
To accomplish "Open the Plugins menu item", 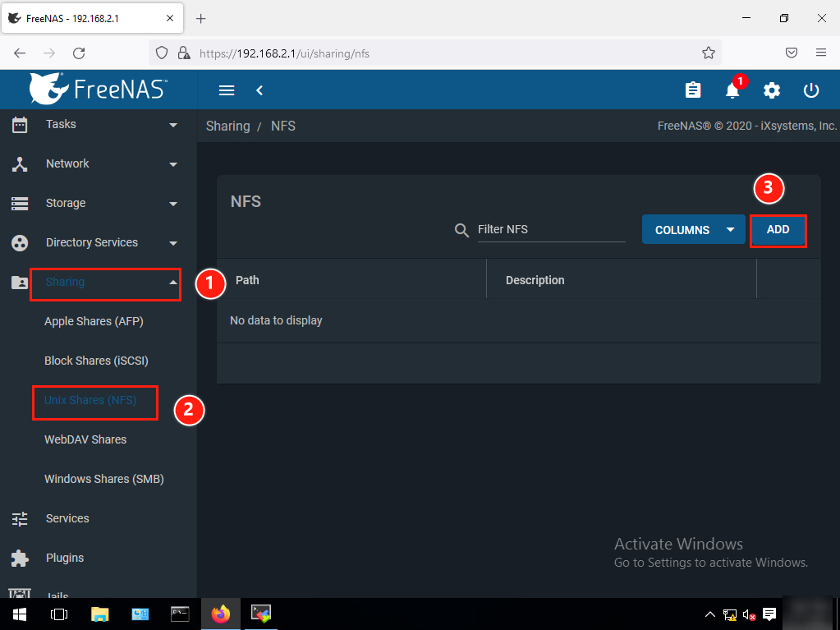I will [65, 559].
